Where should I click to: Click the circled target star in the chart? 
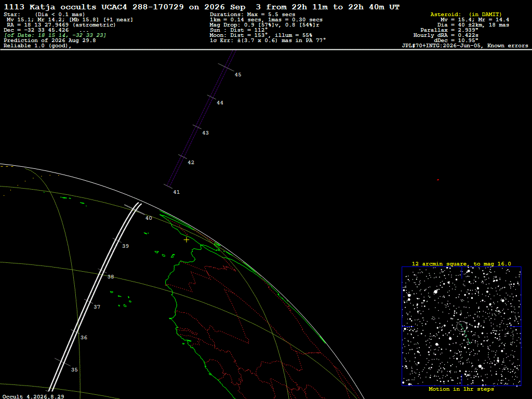(461, 326)
